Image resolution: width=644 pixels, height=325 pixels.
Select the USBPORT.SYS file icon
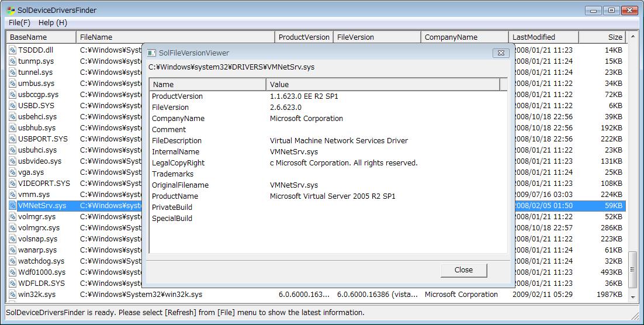click(12, 139)
